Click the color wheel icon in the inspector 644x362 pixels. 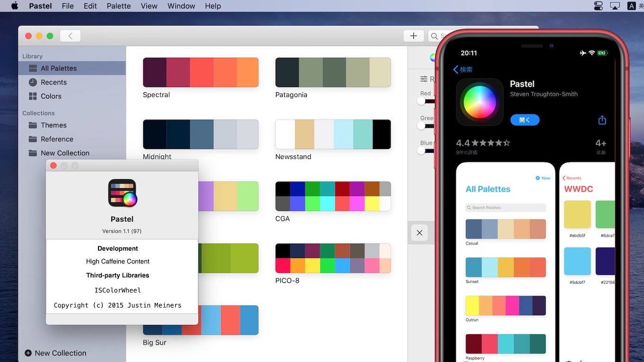point(432,57)
